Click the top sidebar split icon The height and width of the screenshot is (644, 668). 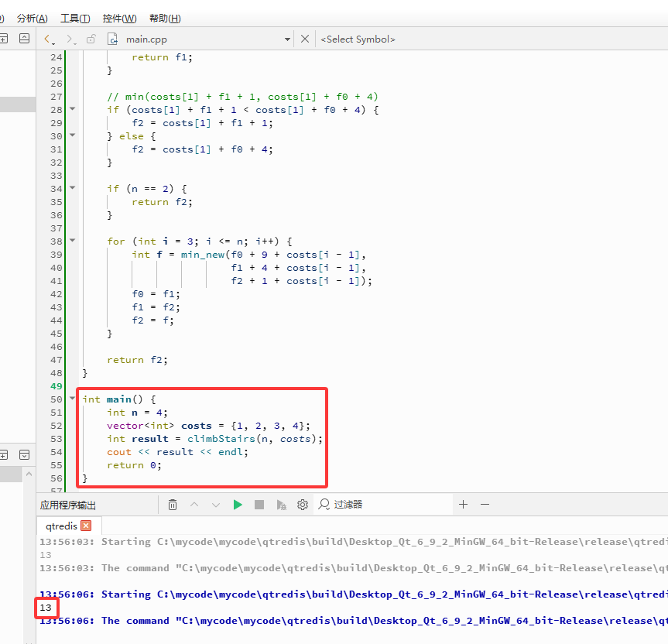pos(3,39)
